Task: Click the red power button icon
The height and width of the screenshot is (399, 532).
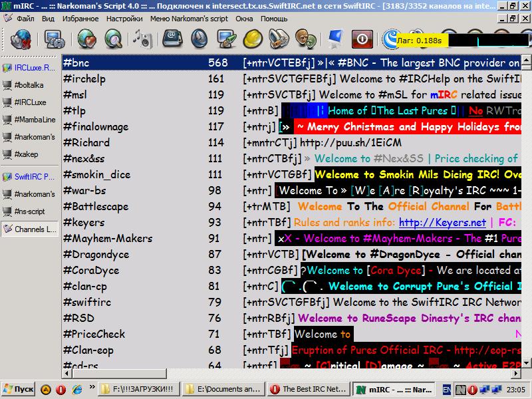Action: point(362,39)
